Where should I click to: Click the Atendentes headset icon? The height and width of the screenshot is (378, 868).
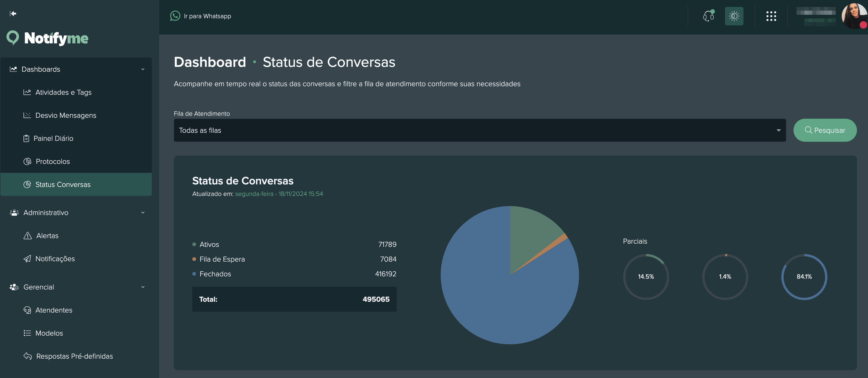click(x=27, y=310)
